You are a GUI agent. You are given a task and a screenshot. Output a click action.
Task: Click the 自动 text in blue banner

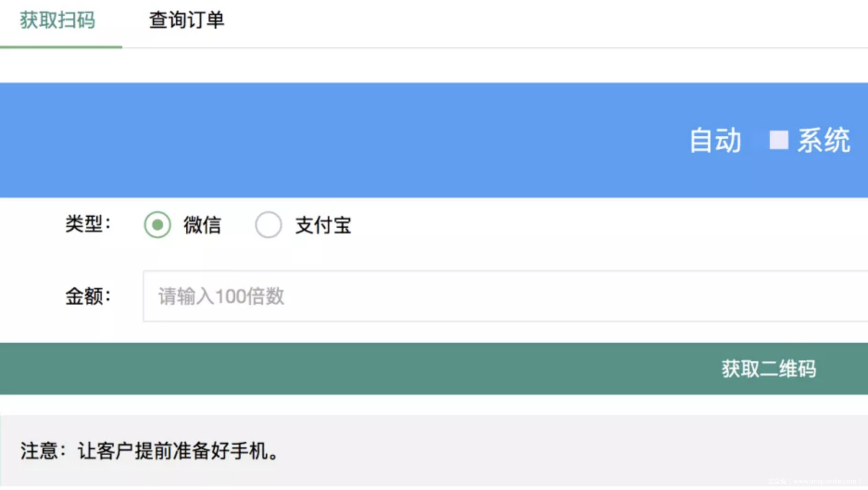click(x=715, y=140)
